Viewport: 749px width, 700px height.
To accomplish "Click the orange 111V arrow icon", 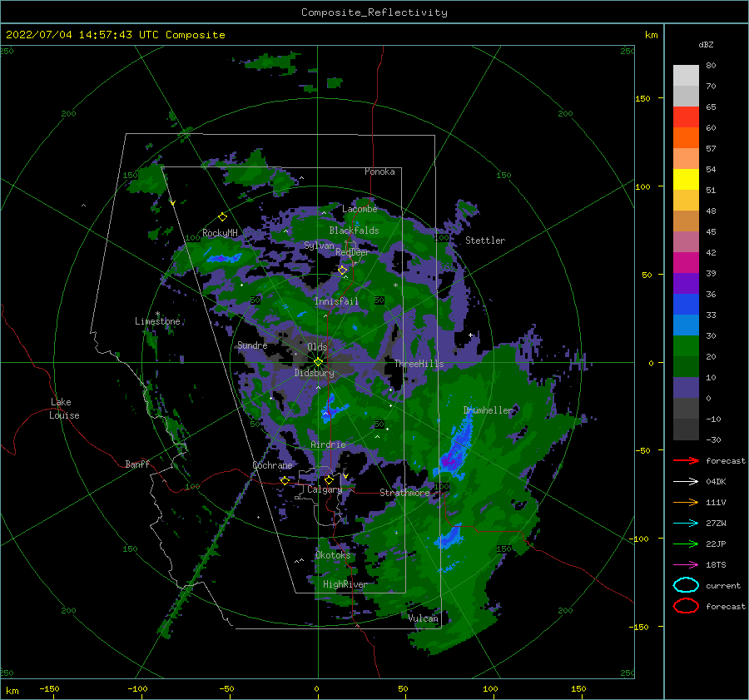I will [x=686, y=502].
